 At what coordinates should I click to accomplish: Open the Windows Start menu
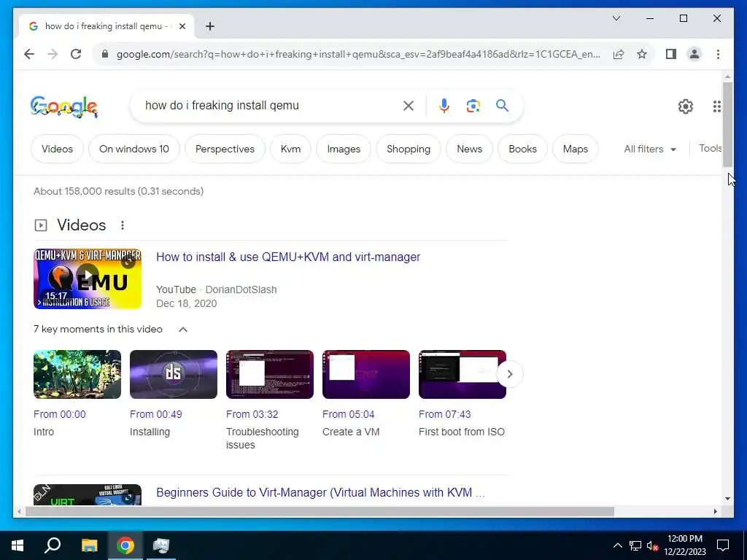[x=18, y=545]
